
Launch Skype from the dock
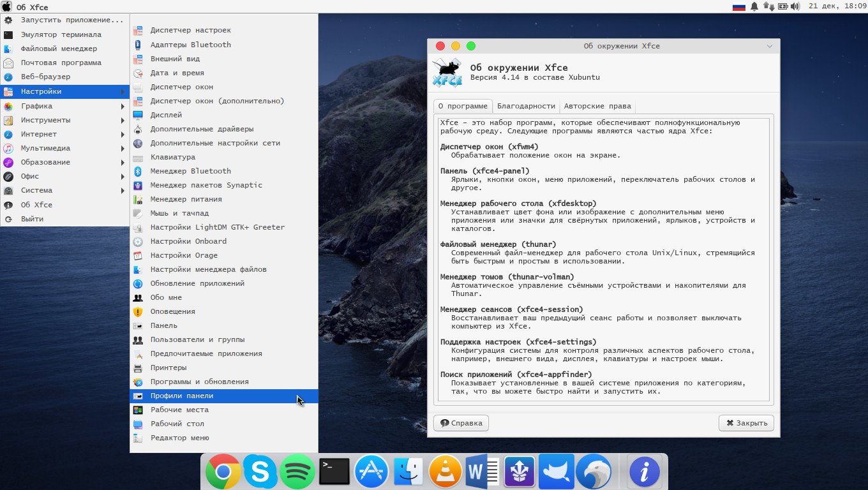tap(260, 472)
